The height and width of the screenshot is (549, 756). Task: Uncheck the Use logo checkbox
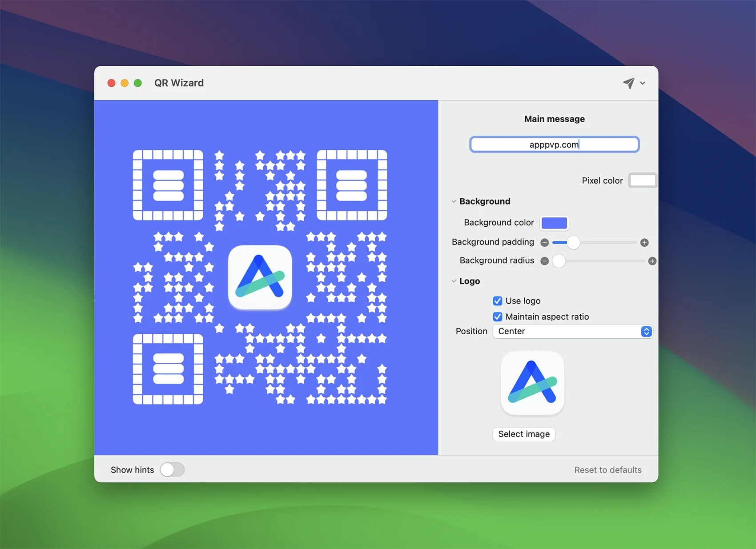click(x=498, y=301)
